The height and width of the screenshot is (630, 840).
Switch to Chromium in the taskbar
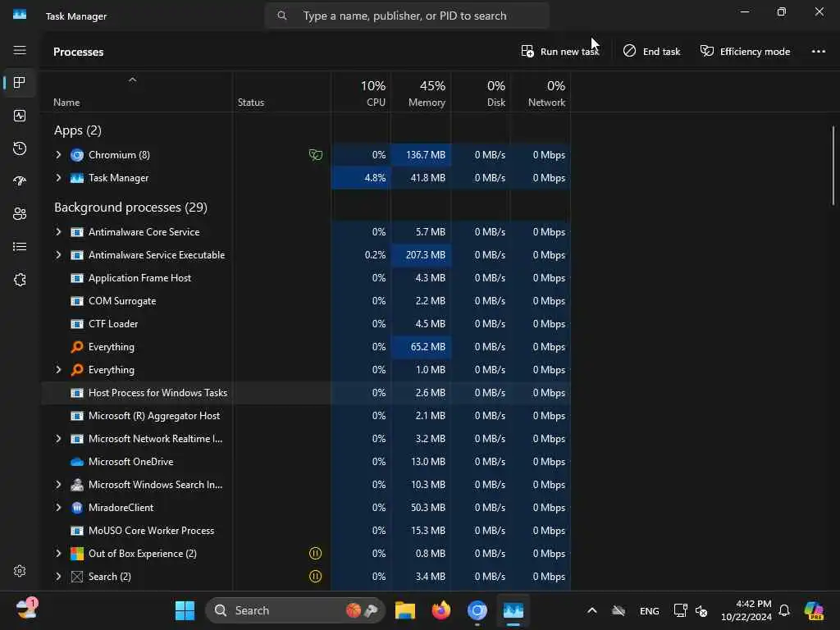(x=477, y=610)
